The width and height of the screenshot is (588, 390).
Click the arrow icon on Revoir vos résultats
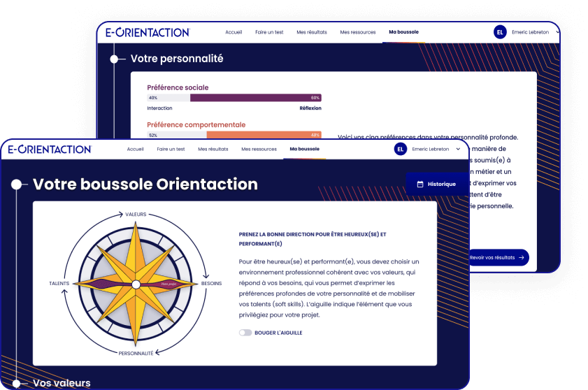point(522,257)
